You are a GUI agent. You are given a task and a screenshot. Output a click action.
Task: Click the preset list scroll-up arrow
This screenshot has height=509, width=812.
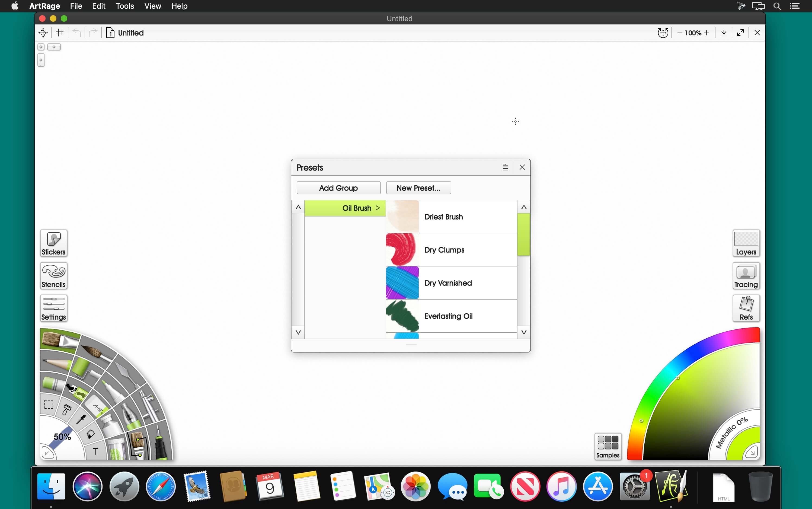524,207
